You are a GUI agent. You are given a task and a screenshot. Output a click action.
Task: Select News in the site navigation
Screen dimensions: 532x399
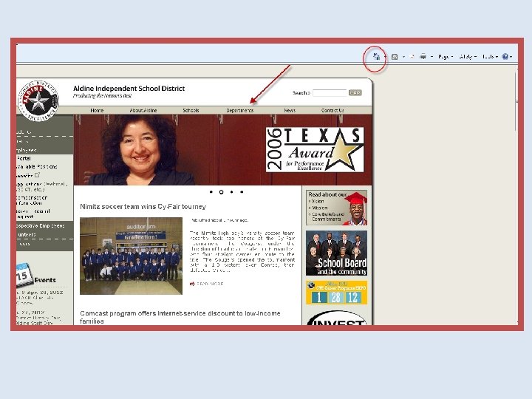click(x=290, y=110)
